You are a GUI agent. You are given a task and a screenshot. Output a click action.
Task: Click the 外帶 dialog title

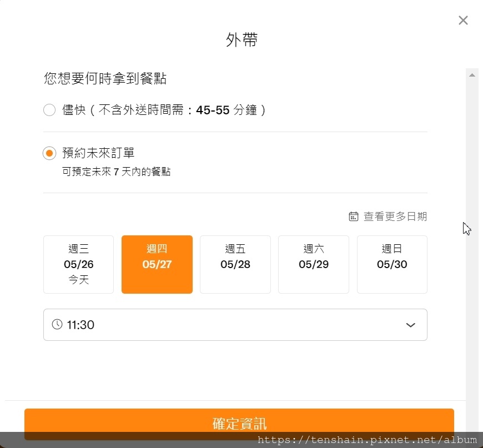click(x=241, y=40)
